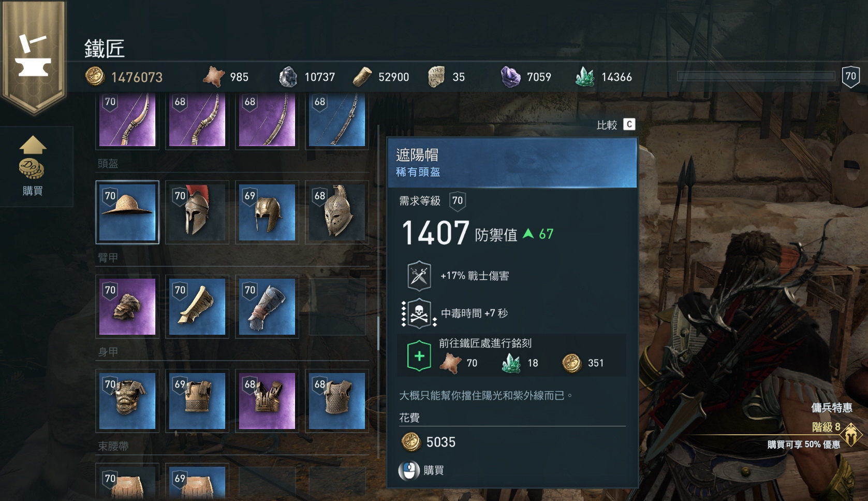The height and width of the screenshot is (501, 868).
Task: Select the blue level 68 bow
Action: click(x=337, y=120)
